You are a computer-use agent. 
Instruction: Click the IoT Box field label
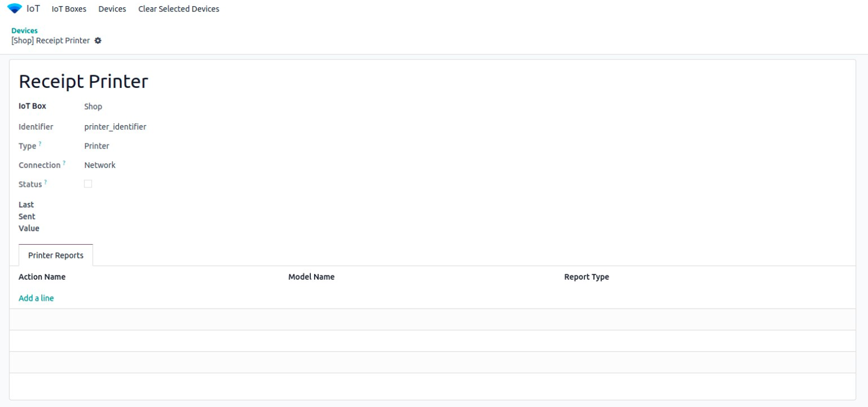point(32,106)
